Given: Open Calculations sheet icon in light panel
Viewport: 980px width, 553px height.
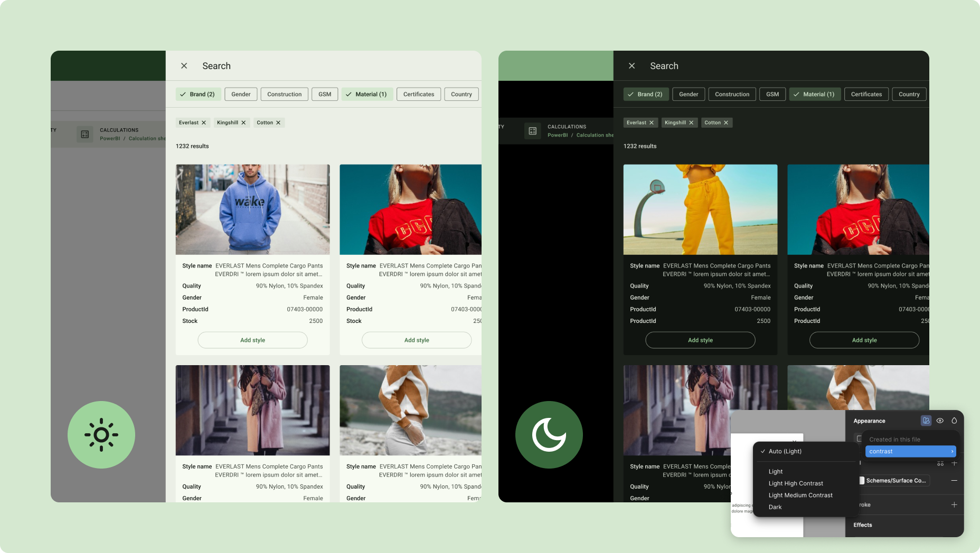Looking at the screenshot, I should click(x=84, y=134).
